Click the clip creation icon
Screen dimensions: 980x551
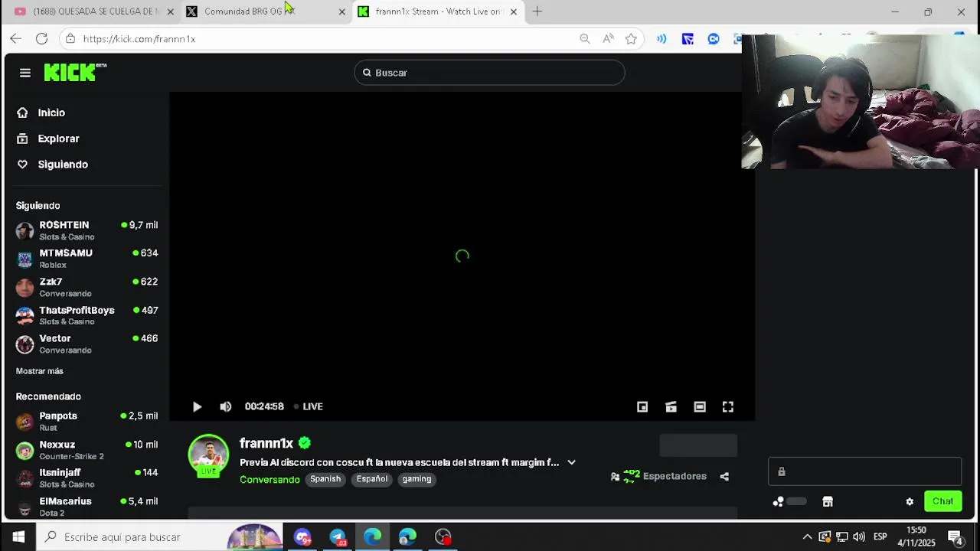[671, 407]
